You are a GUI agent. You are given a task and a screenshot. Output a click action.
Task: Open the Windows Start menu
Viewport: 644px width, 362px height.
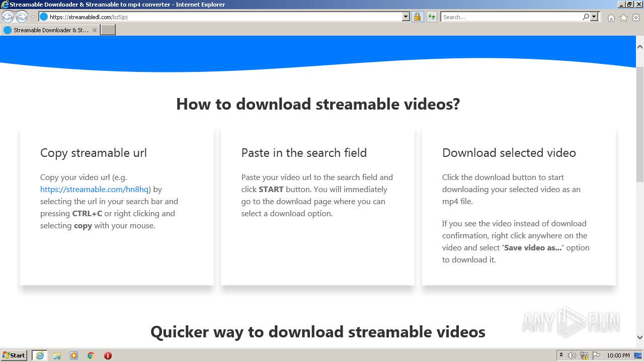click(x=14, y=355)
